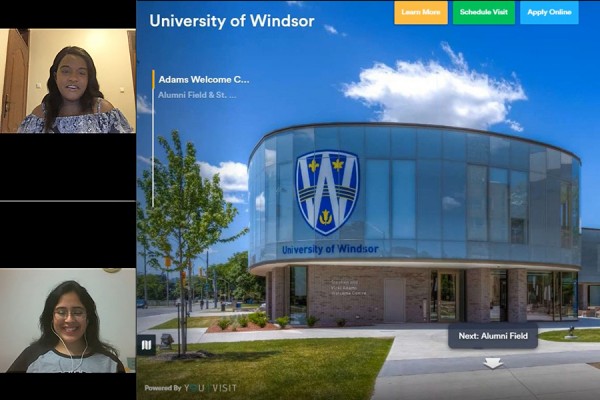Click the Learn More button

point(420,12)
